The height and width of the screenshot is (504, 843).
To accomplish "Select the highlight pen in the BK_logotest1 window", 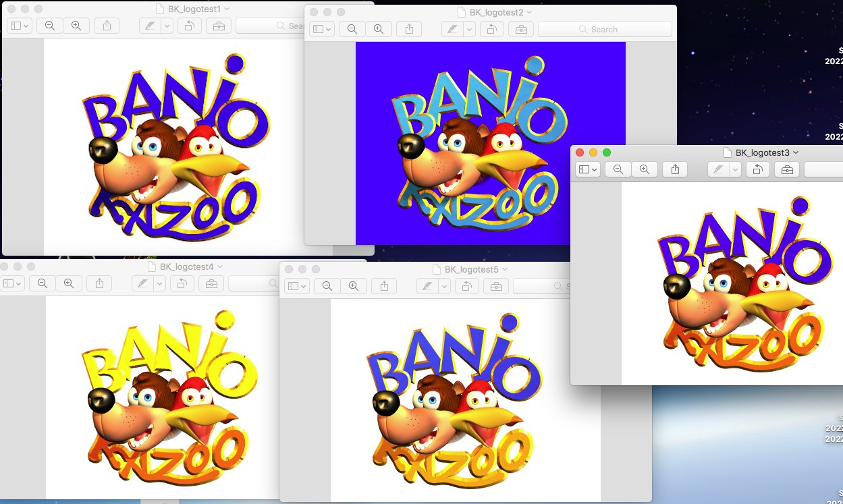I will click(x=149, y=26).
